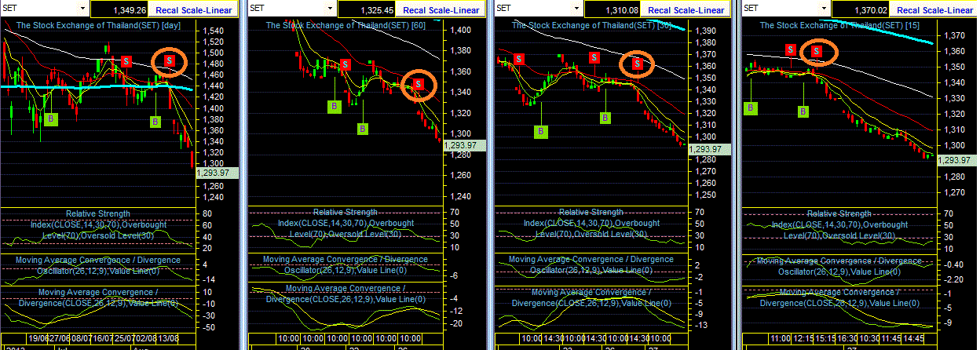Click the leftmost S marker in the 30-minute chart
Screen dimensions: 980x350
pyautogui.click(x=518, y=59)
